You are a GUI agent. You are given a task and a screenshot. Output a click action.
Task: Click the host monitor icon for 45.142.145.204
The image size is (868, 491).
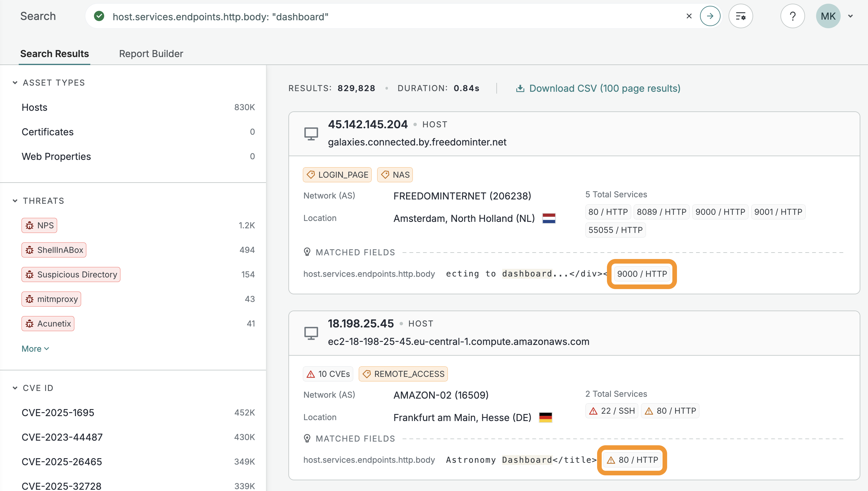click(x=311, y=133)
